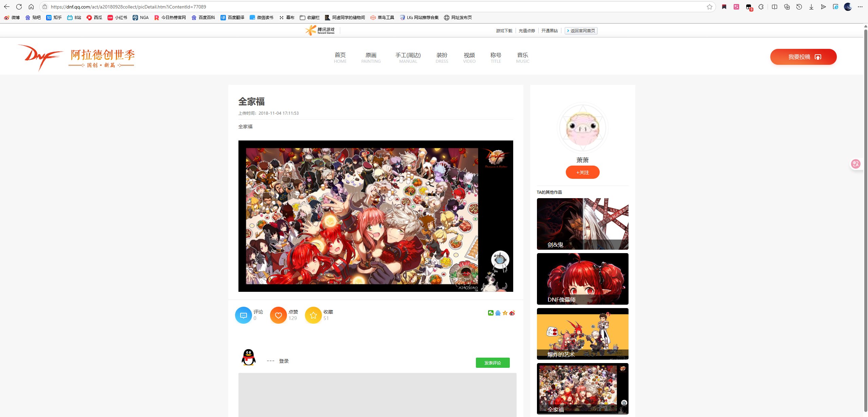Open 菜鸟工具 bookmark in favorites bar
Screen dimensions: 868x417
pyautogui.click(x=382, y=18)
